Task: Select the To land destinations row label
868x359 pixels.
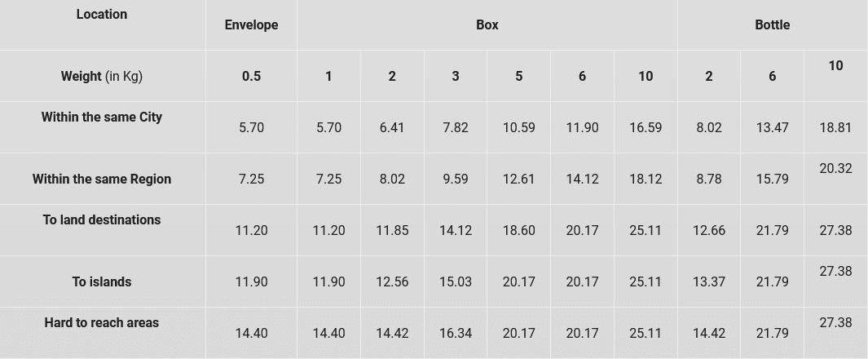Action: (x=102, y=220)
